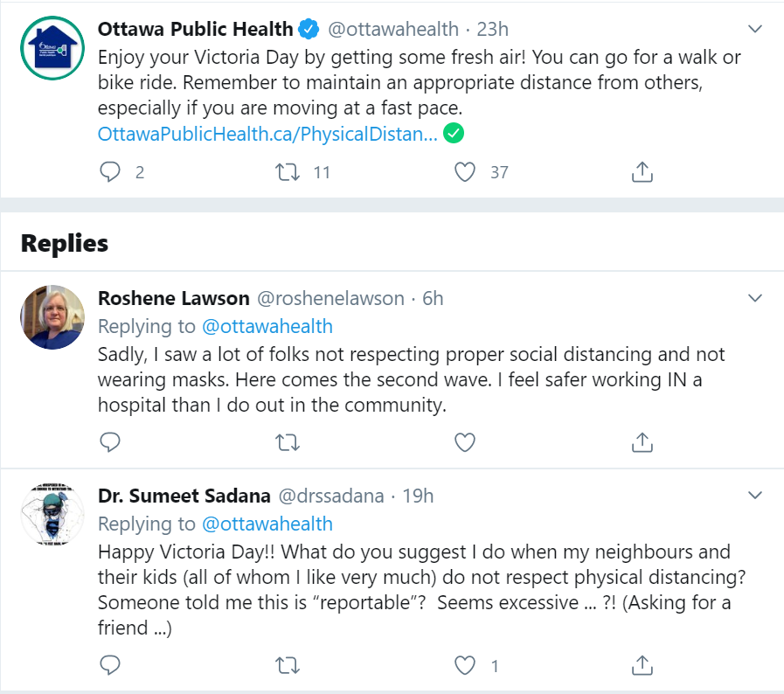
Task: Open @ottawahealth mention in Roshene Lawson's reply
Action: click(x=267, y=327)
